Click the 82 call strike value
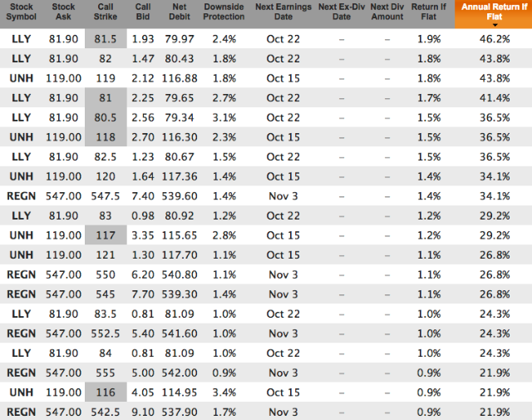The image size is (532, 420). pos(106,58)
